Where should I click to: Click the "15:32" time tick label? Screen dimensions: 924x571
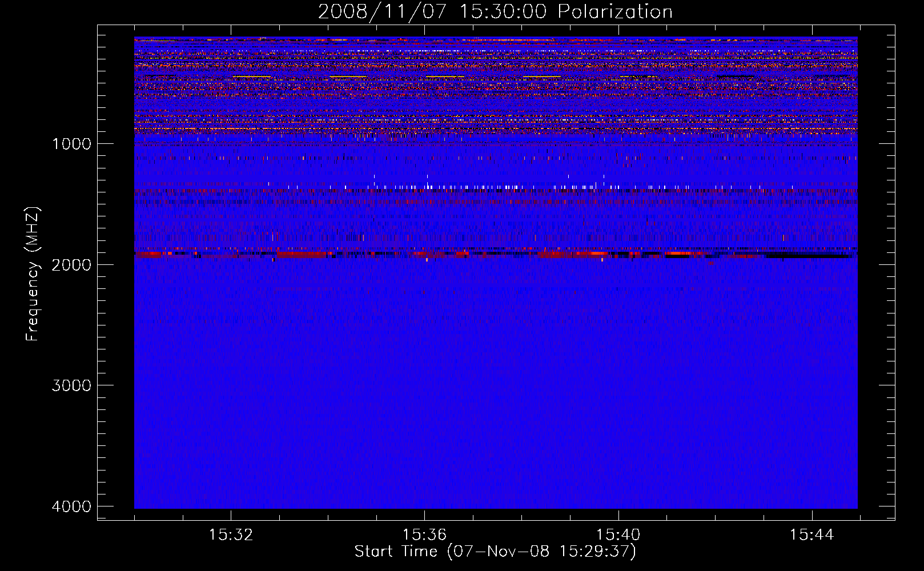(231, 535)
